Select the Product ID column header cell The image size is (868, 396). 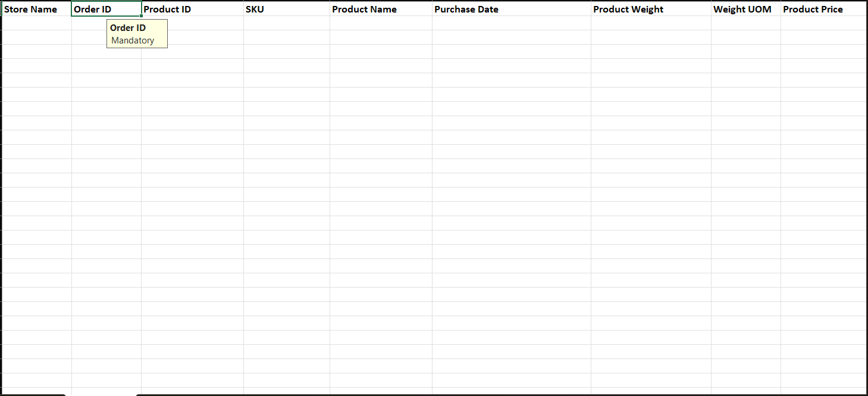coord(192,9)
